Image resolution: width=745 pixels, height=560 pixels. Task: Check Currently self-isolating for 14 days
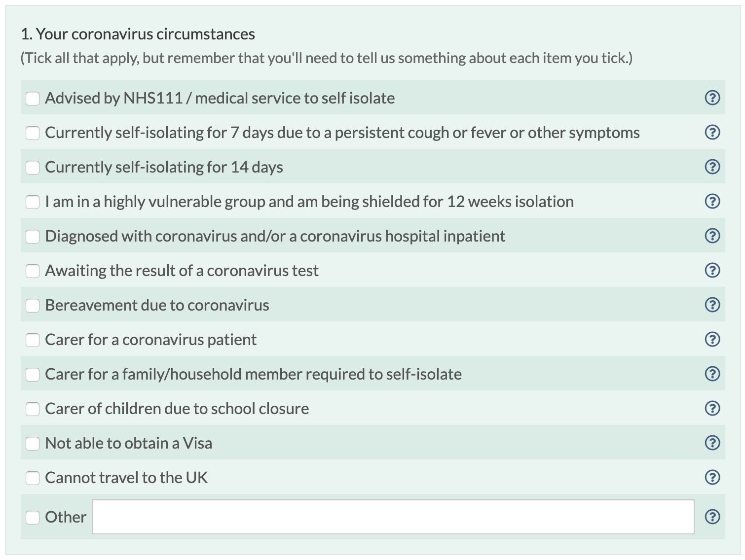(x=33, y=168)
